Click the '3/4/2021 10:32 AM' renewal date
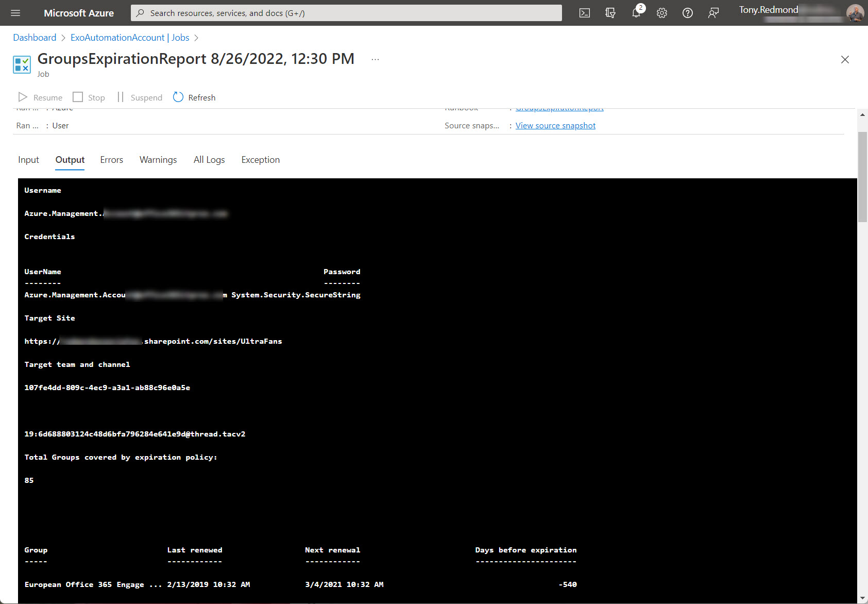 pyautogui.click(x=344, y=584)
